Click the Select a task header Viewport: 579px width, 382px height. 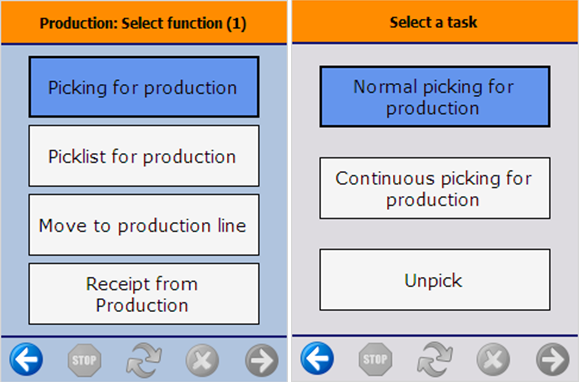pyautogui.click(x=435, y=22)
